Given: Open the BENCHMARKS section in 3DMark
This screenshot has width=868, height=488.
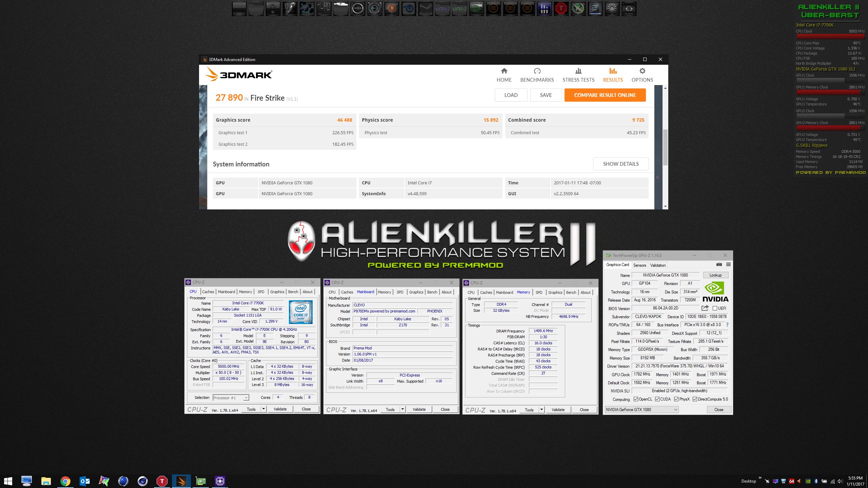Looking at the screenshot, I should (537, 75).
